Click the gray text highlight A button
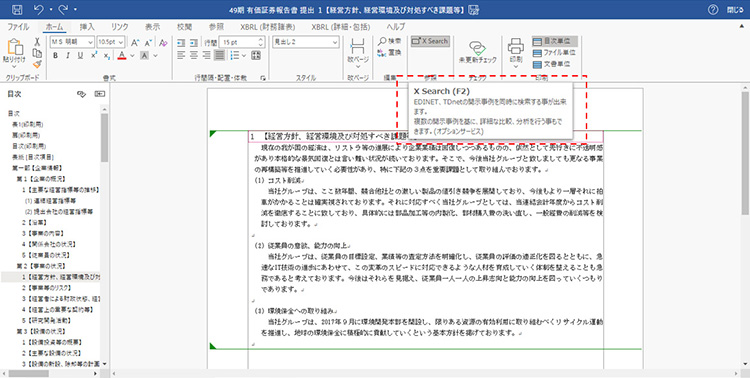 pyautogui.click(x=144, y=56)
